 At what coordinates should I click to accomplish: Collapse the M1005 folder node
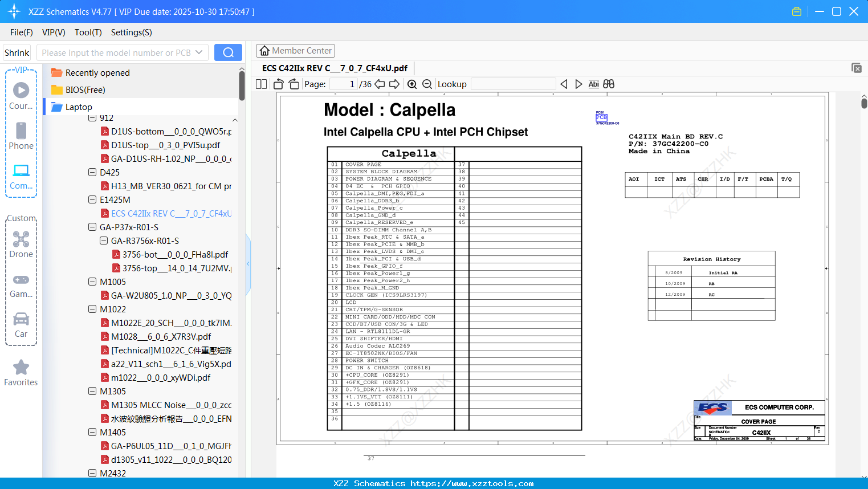pyautogui.click(x=92, y=282)
